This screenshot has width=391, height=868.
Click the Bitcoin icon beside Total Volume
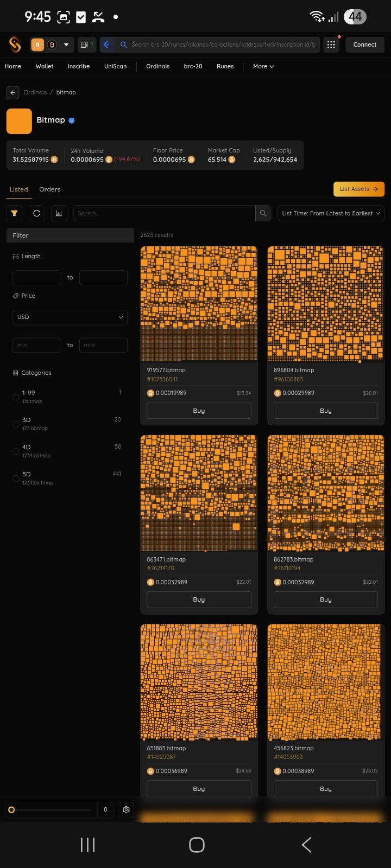(x=54, y=159)
